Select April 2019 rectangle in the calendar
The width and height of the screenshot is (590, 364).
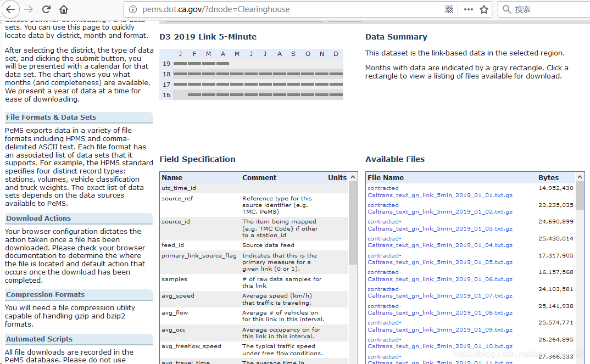[222, 64]
